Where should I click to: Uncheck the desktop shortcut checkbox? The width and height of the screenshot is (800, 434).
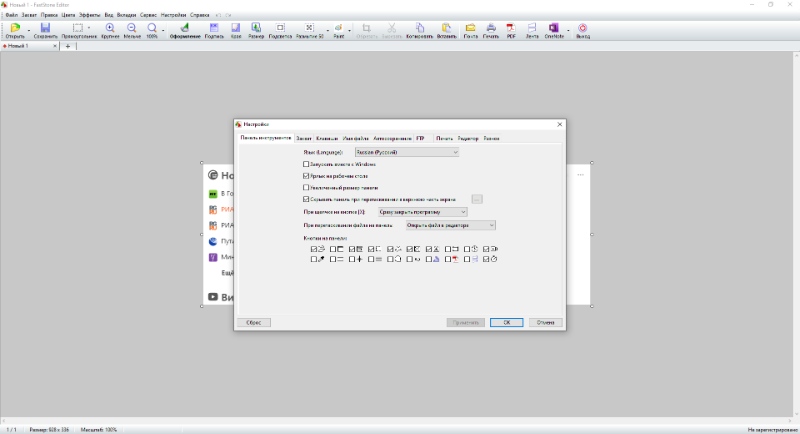tap(306, 176)
